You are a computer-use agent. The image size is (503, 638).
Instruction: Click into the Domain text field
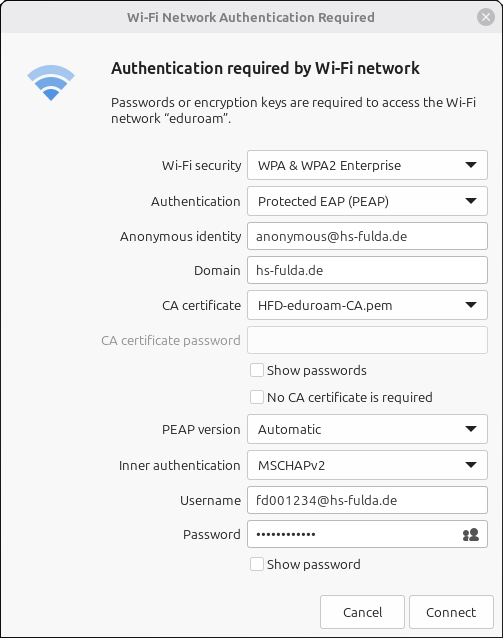pyautogui.click(x=367, y=270)
